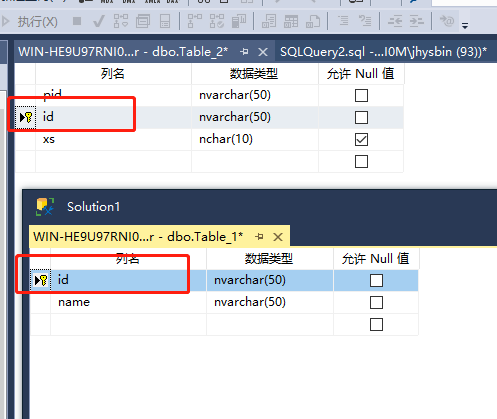Click the Decrease Indent icon
Viewport: 497px width, 419px height.
pyautogui.click(x=395, y=21)
